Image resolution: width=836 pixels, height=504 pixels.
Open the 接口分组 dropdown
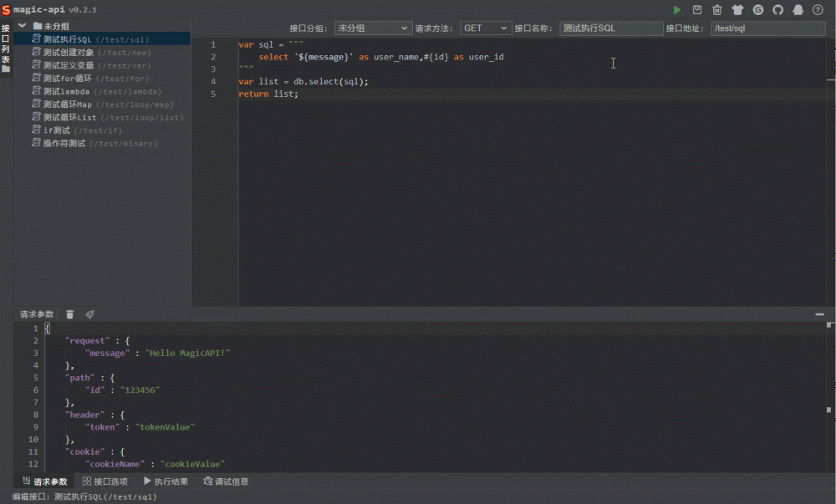click(373, 27)
